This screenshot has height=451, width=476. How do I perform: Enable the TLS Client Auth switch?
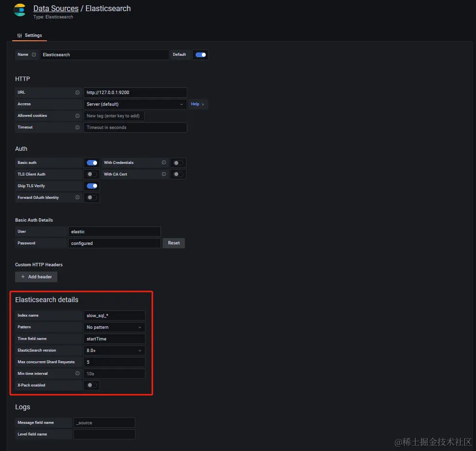pos(92,174)
